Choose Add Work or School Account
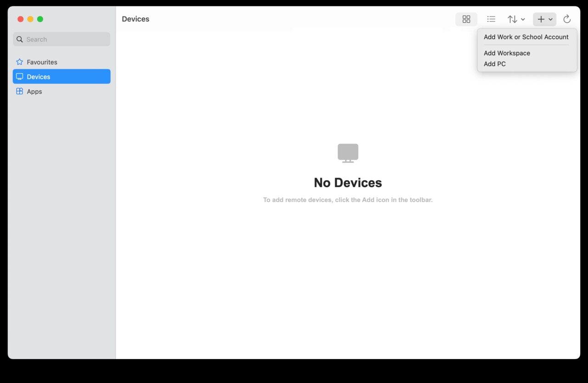The width and height of the screenshot is (588, 383). pyautogui.click(x=526, y=37)
